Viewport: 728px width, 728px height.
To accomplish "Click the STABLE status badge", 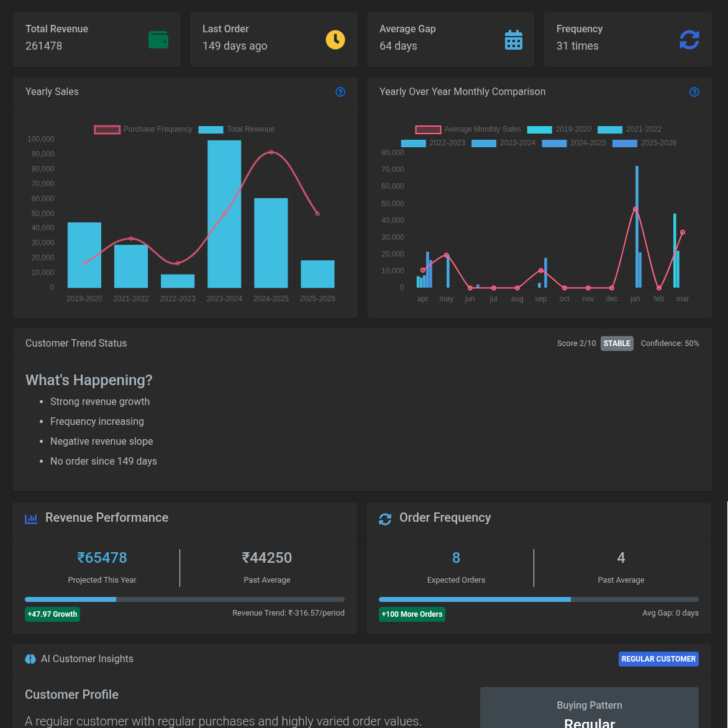I will pyautogui.click(x=617, y=344).
